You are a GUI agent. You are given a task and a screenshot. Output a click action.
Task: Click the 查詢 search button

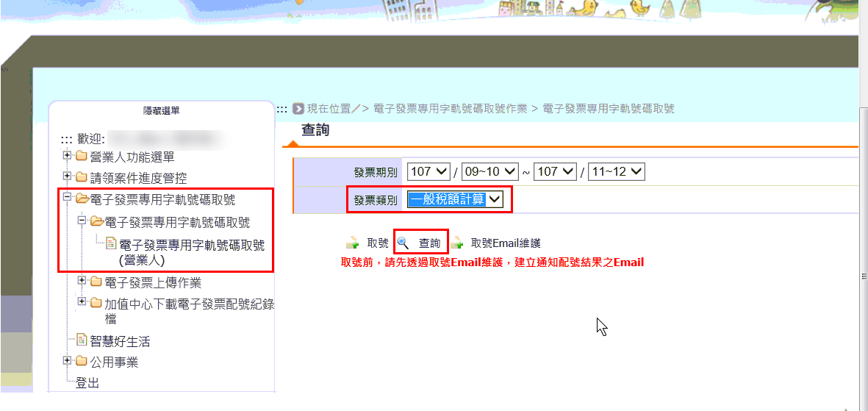(x=429, y=243)
